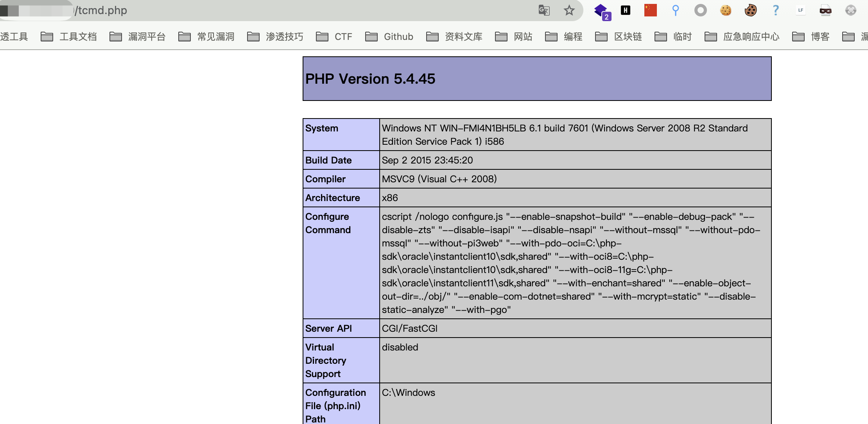
Task: Expand the 漏洞平台 bookmark folder
Action: 138,37
